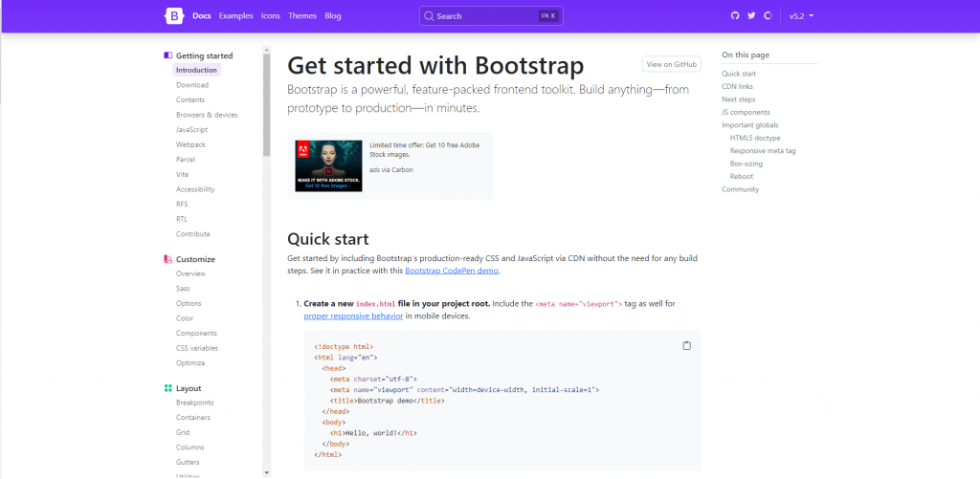The height and width of the screenshot is (479, 980).
Task: Click the magnifier icon in search box
Action: pos(429,16)
